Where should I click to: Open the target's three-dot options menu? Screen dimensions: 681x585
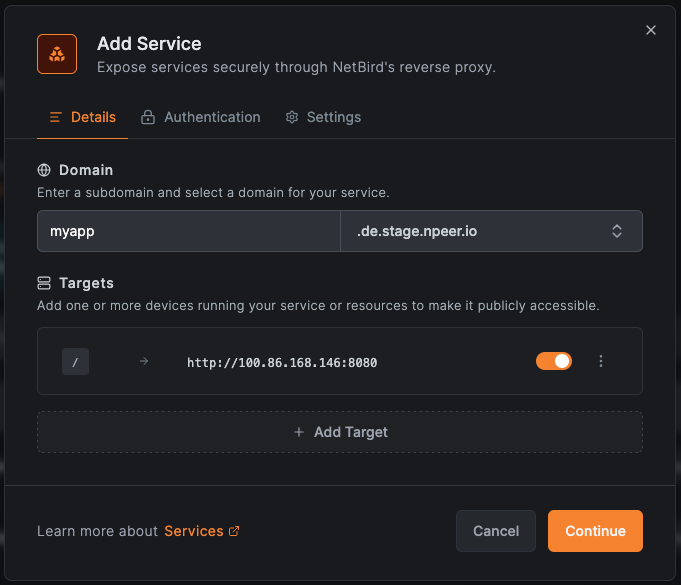(x=601, y=361)
